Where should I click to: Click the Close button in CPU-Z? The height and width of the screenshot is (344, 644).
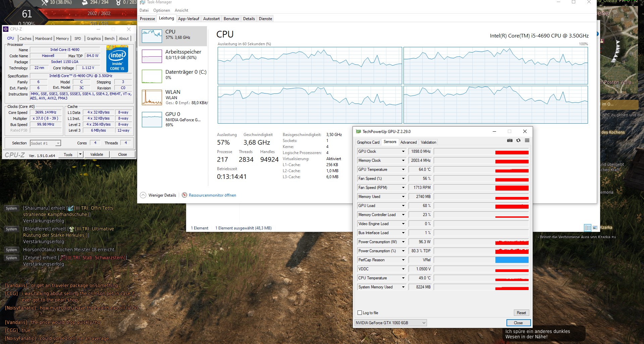click(x=122, y=154)
